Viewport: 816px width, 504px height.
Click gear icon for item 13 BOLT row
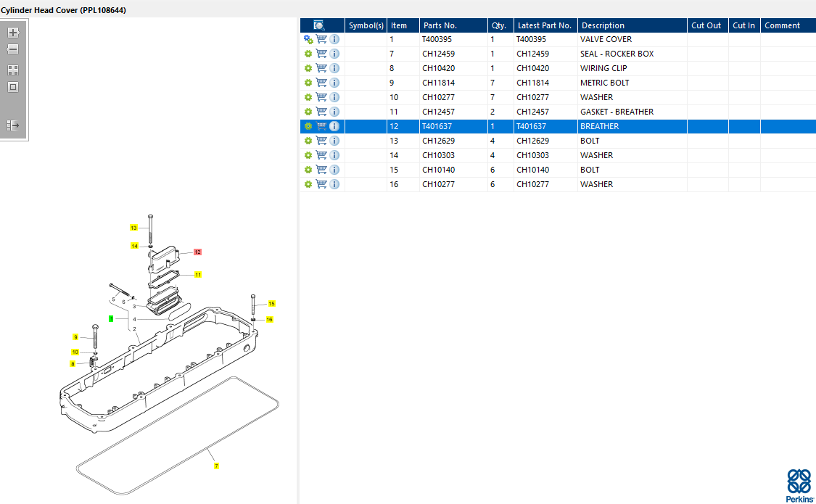coord(308,141)
